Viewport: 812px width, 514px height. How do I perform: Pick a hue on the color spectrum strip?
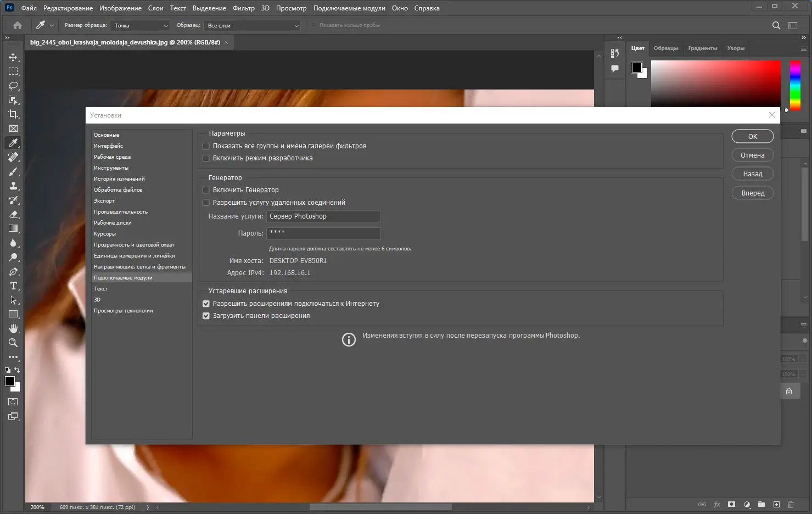point(795,85)
